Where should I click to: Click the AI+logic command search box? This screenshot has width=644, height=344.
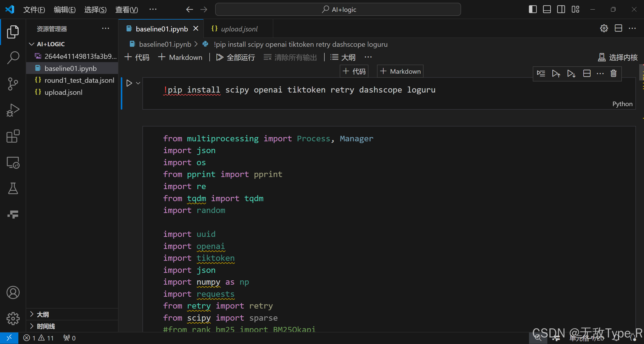(x=338, y=10)
